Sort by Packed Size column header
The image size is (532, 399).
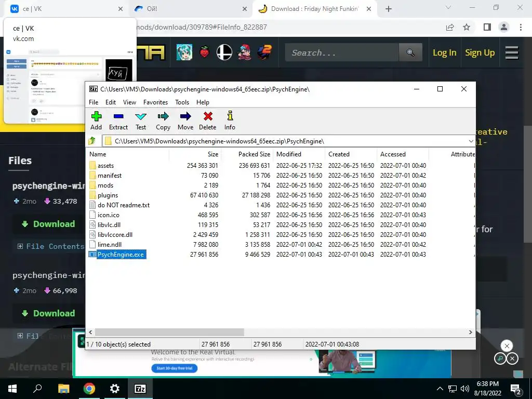pos(254,154)
